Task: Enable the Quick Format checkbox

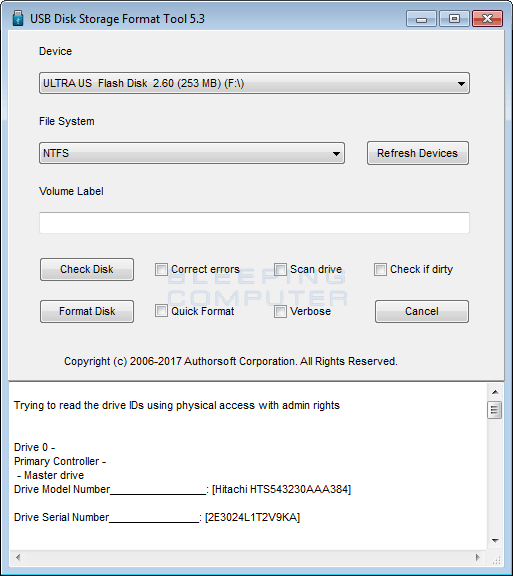Action: click(161, 311)
